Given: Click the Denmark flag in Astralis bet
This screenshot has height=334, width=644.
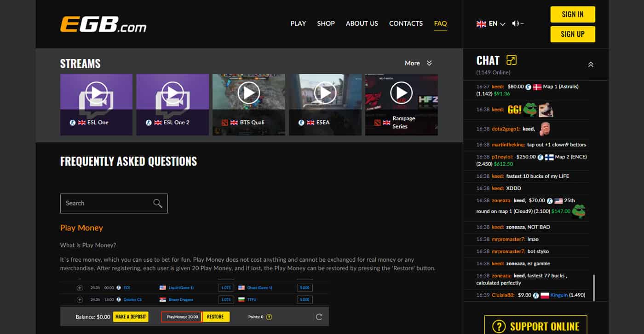Looking at the screenshot, I should coord(537,87).
